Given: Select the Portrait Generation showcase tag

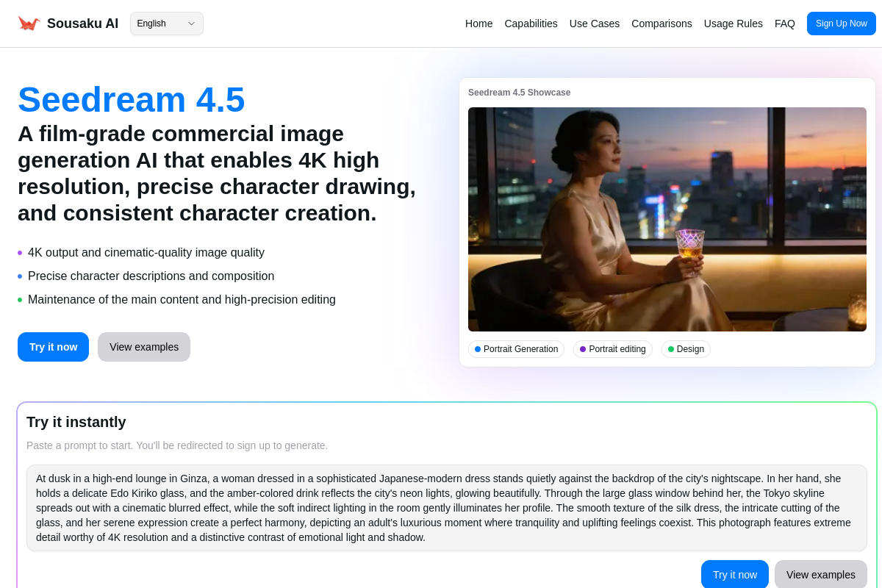Looking at the screenshot, I should pyautogui.click(x=516, y=349).
